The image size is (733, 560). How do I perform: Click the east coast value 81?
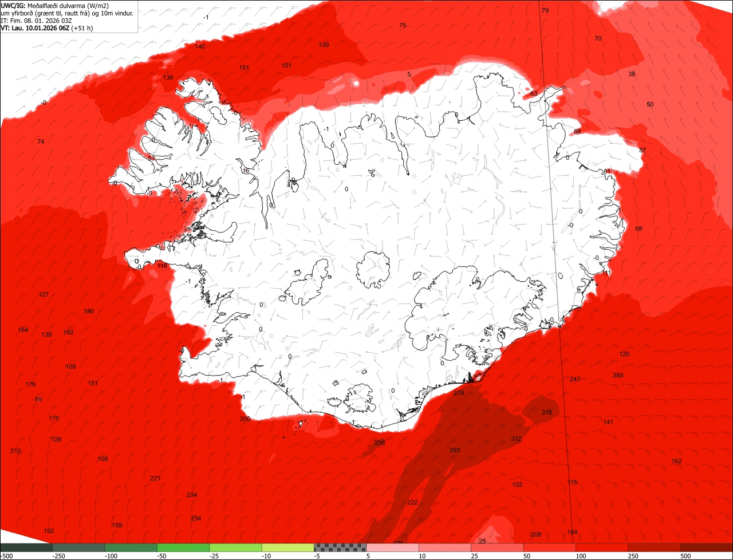[608, 172]
